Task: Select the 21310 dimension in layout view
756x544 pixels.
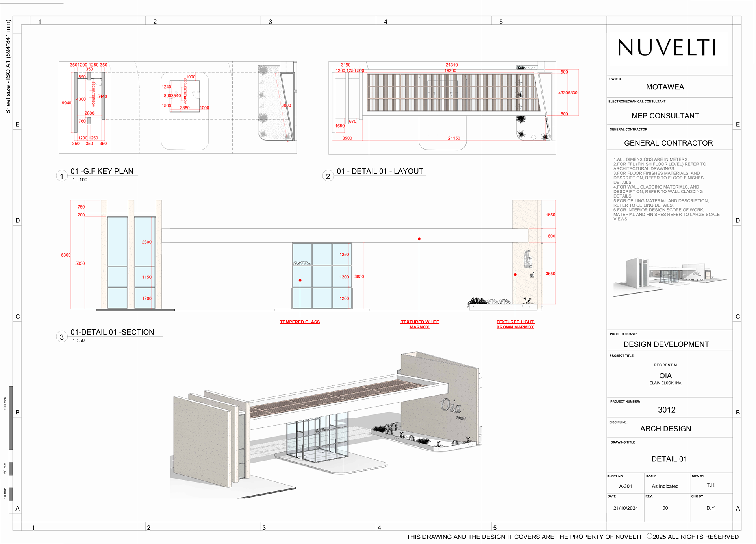Action: click(452, 65)
